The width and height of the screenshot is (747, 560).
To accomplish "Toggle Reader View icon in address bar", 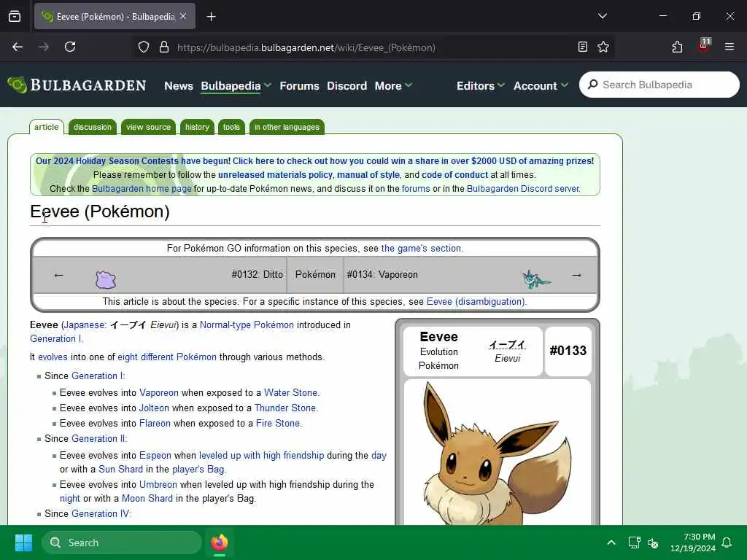I will pos(583,47).
